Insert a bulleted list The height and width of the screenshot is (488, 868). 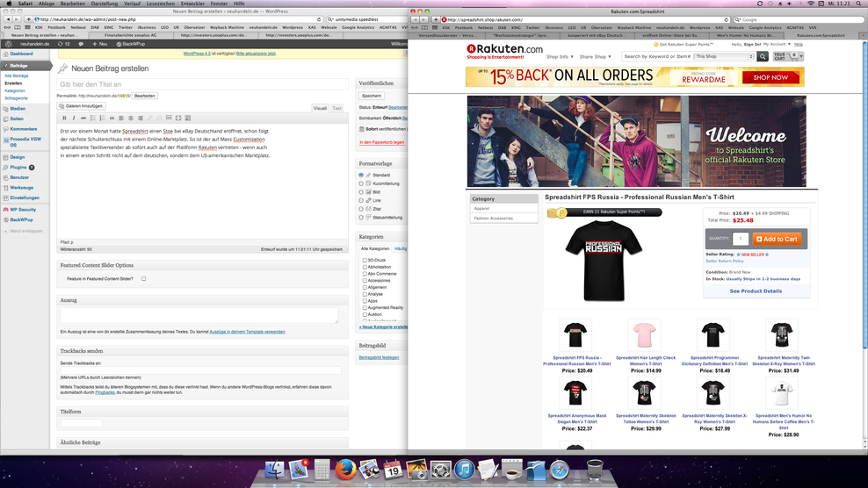click(92, 118)
